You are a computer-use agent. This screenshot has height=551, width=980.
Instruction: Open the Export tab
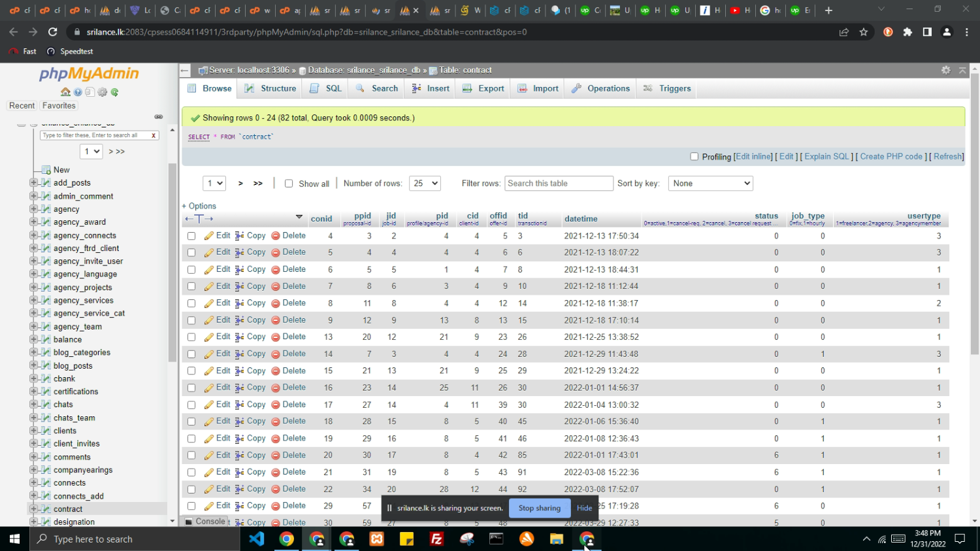point(483,89)
